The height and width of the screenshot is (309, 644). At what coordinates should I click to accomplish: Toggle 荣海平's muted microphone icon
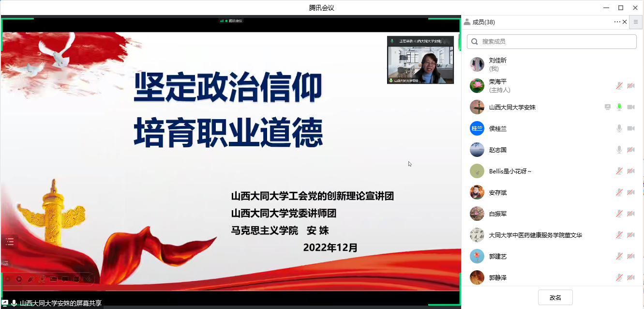coord(619,86)
